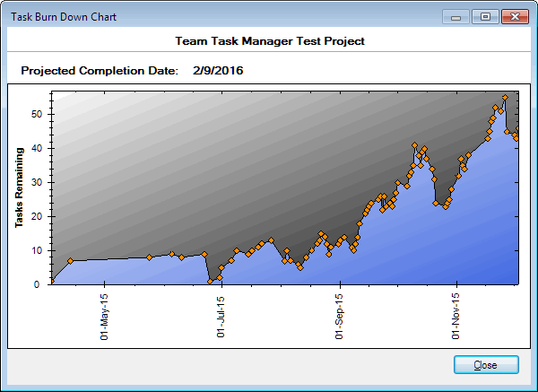The image size is (538, 392).
Task: Select the Team Task Manager Test Project heading
Action: coord(269,41)
